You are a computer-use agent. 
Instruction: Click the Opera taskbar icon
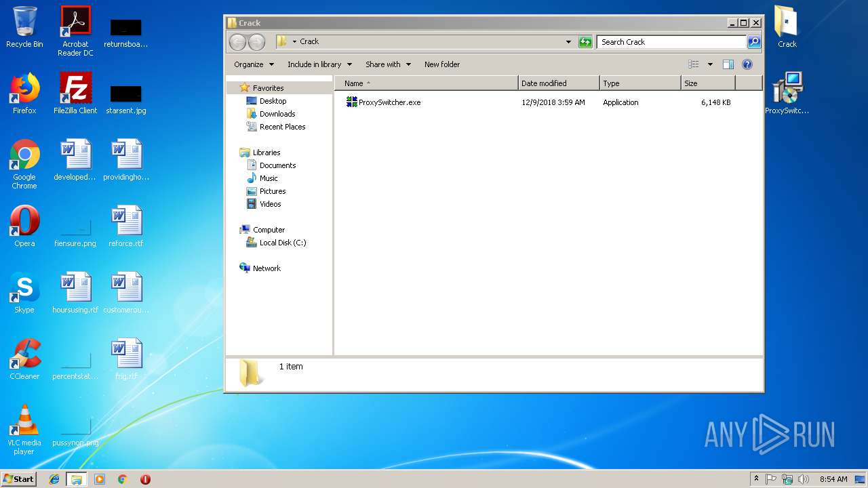(x=145, y=479)
